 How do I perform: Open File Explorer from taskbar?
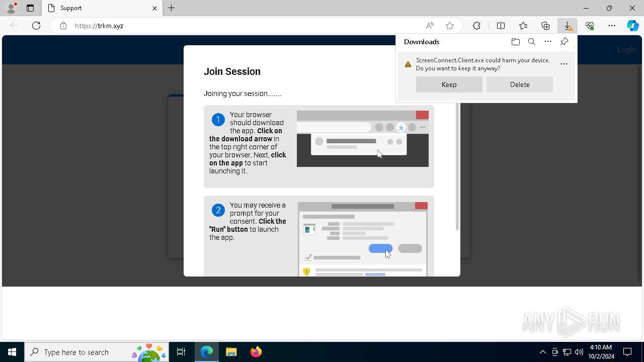pyautogui.click(x=231, y=352)
